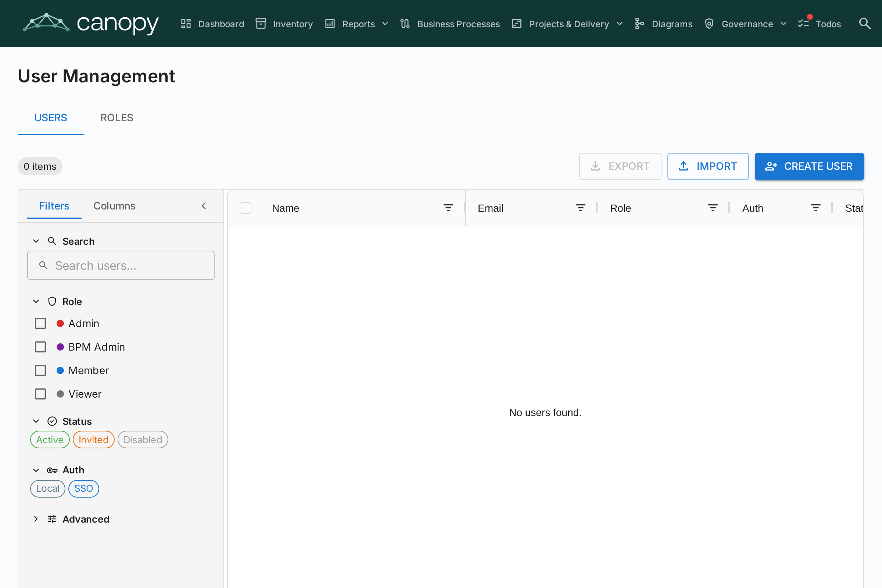Image resolution: width=882 pixels, height=588 pixels.
Task: Click the Diagrams tree icon
Action: [x=640, y=24]
